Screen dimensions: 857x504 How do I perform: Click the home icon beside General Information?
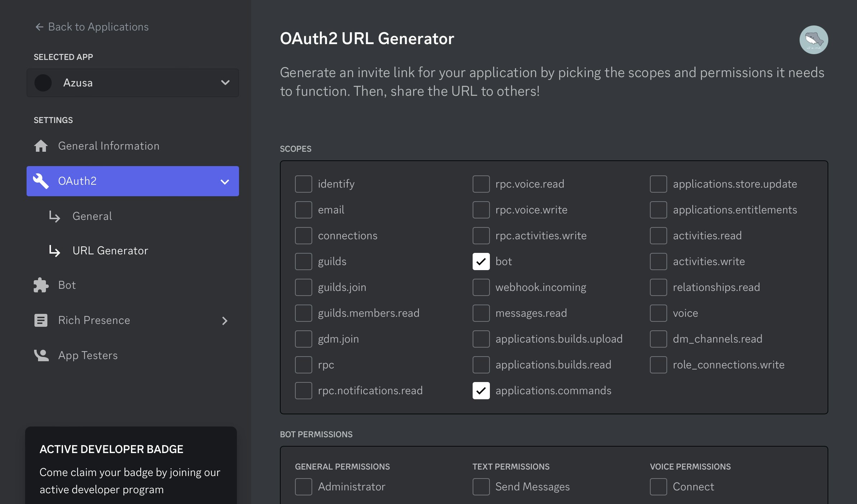click(x=41, y=146)
